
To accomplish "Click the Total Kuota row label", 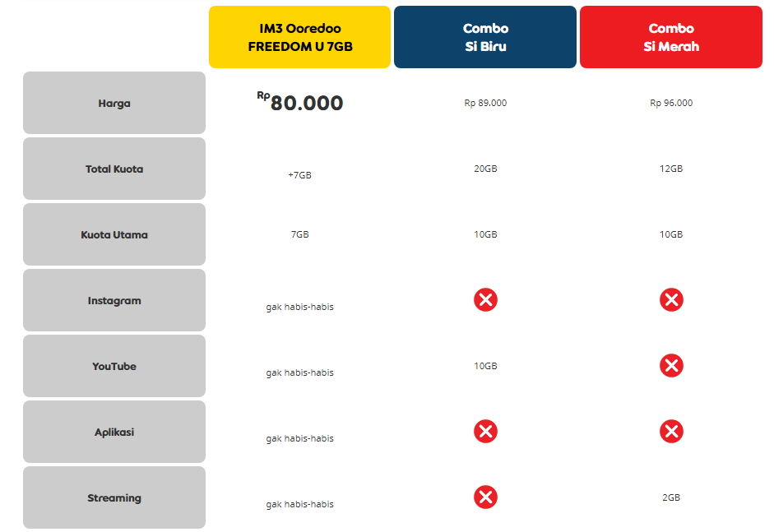I will click(114, 169).
